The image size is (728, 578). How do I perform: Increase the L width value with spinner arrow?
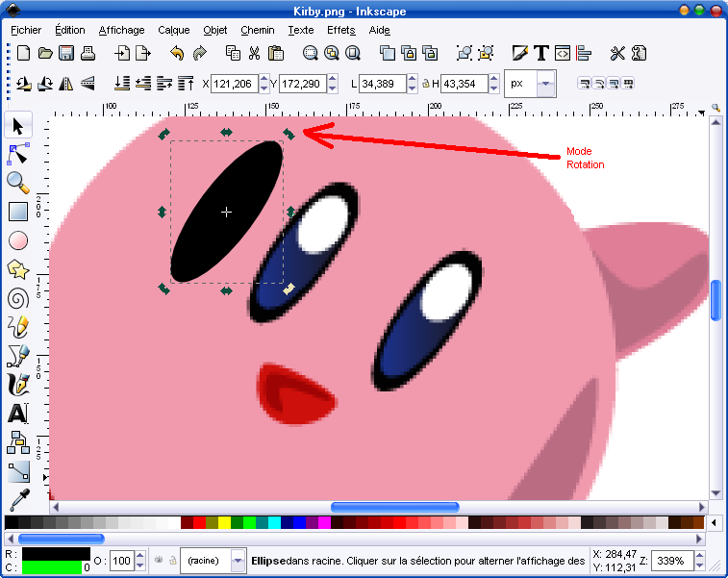point(412,79)
